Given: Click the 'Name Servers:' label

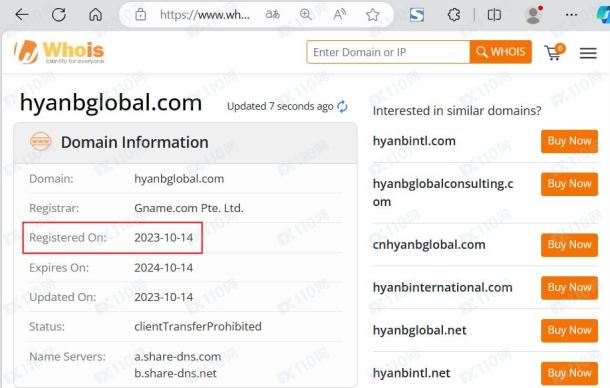Looking at the screenshot, I should coord(67,356).
